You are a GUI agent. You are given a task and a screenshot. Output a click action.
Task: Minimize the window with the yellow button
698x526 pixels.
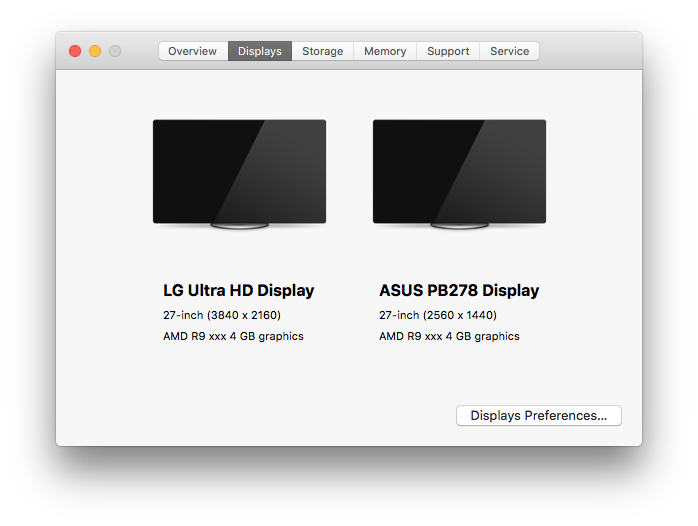pos(95,51)
